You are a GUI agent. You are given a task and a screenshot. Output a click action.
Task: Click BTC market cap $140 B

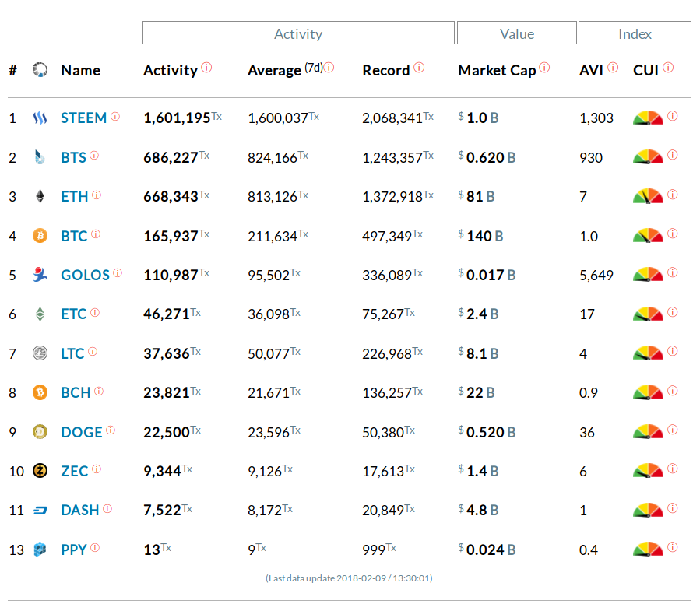pos(480,236)
